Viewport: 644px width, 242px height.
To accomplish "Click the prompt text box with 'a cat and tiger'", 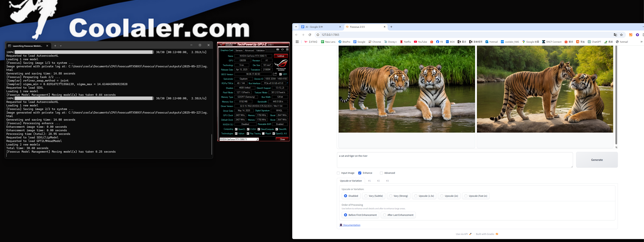I will point(455,160).
